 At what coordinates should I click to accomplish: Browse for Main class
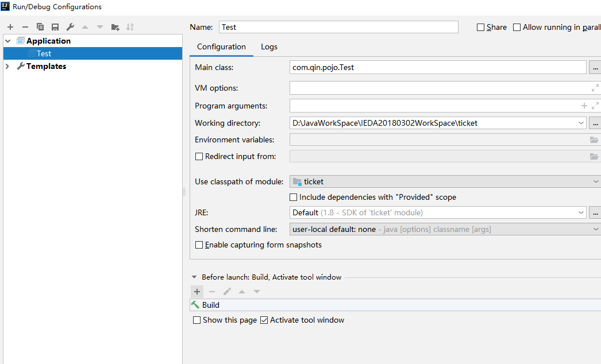595,68
